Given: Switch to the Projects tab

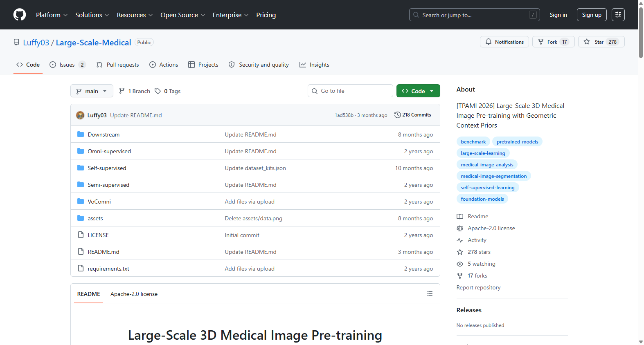Looking at the screenshot, I should tap(203, 65).
